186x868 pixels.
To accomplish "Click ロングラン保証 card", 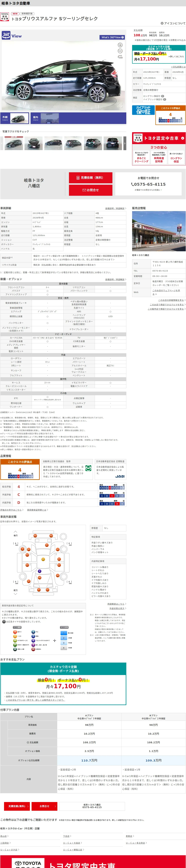I will tap(176, 158).
